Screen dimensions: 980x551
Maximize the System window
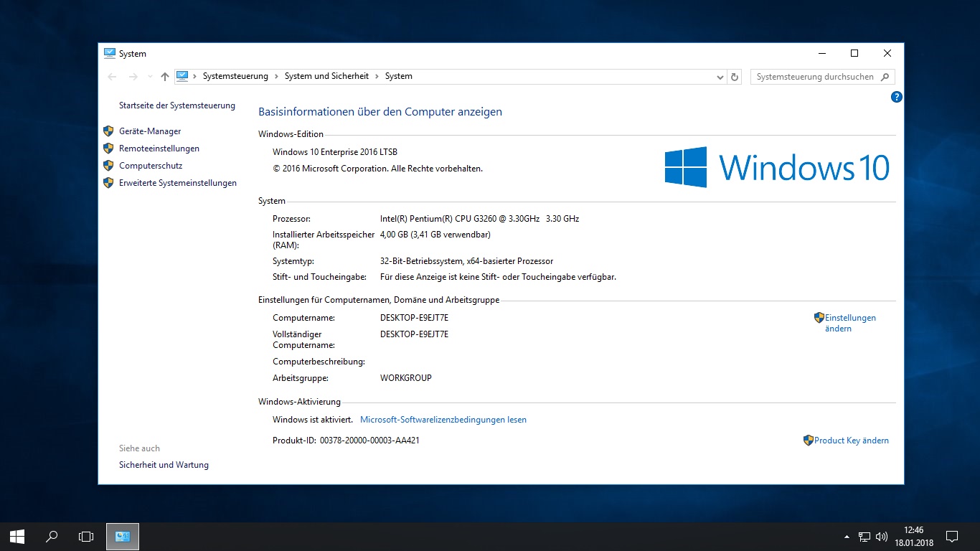[x=854, y=53]
